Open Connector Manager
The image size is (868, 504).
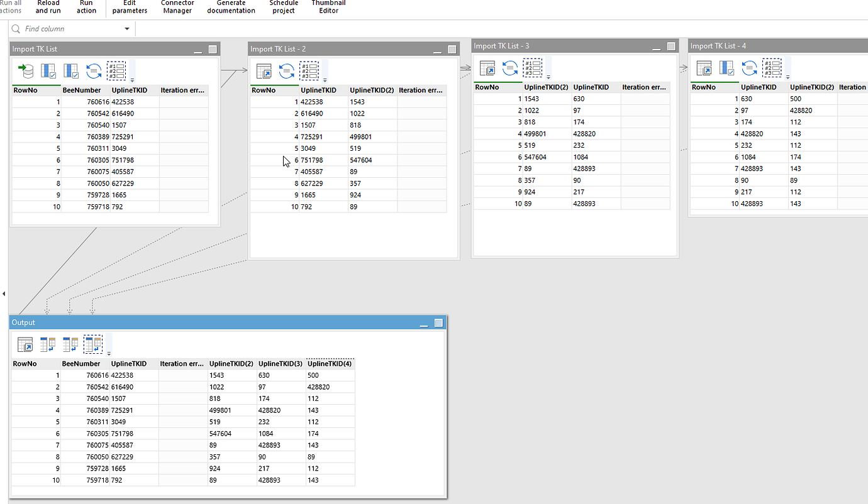(x=177, y=7)
